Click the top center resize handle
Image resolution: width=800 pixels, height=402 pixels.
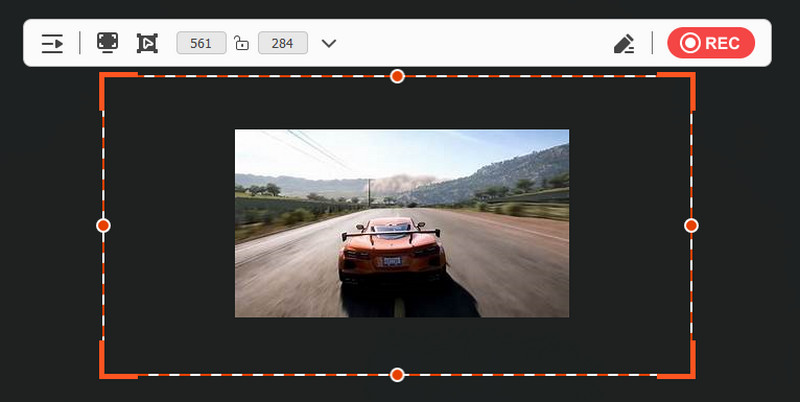click(x=397, y=77)
